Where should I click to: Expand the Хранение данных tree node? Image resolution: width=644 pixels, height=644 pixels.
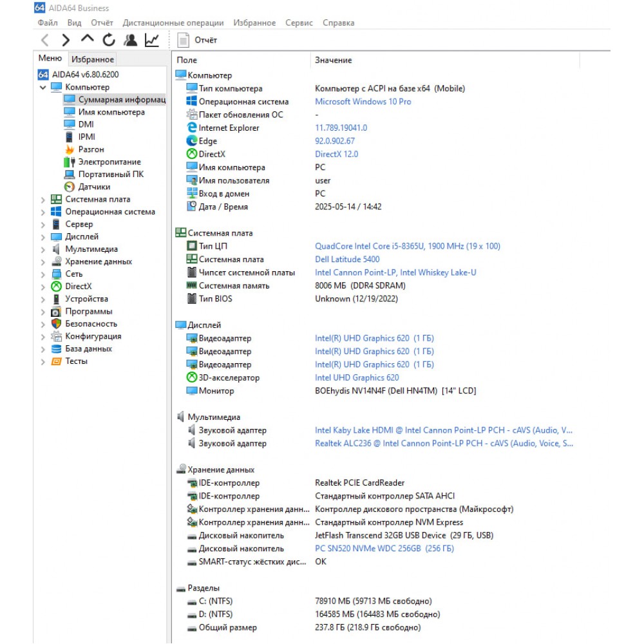tap(43, 262)
